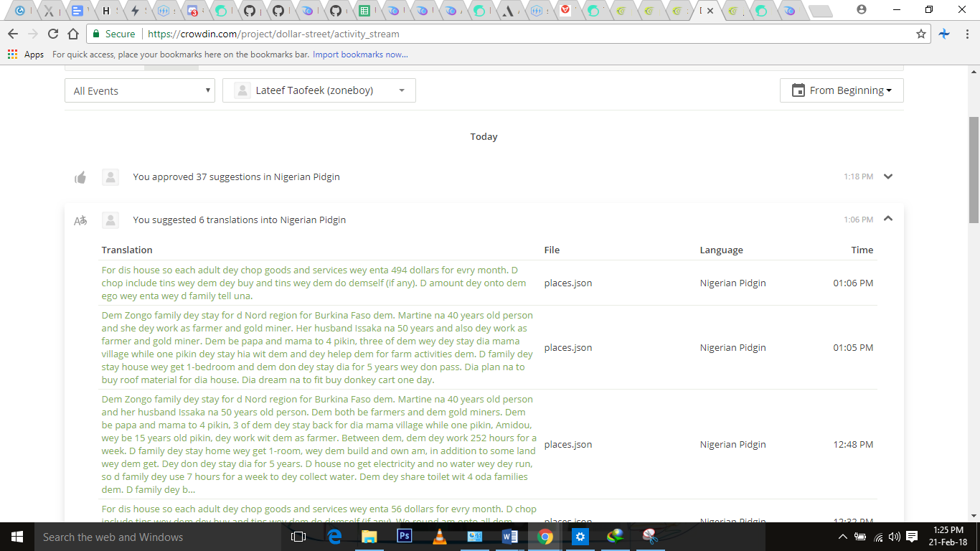The image size is (980, 551).
Task: Switch to the Brave browser tab
Action: (565, 11)
